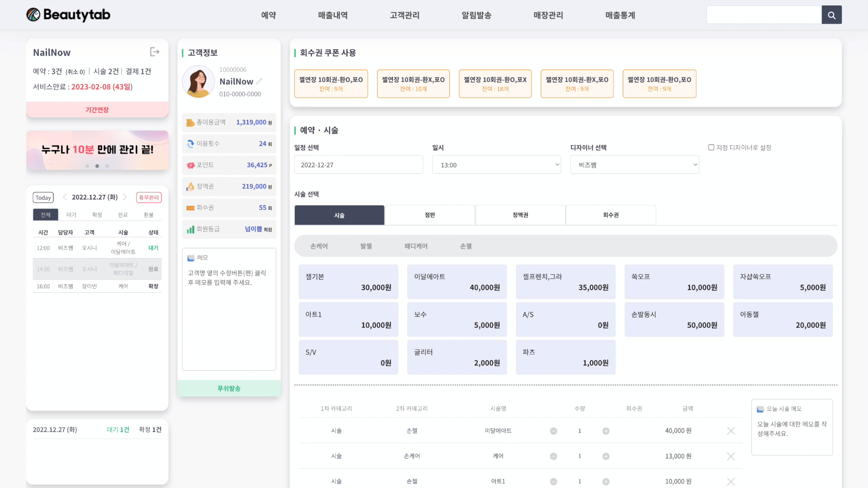Select the 패디케어 category filter
This screenshot has width=868, height=488.
415,246
